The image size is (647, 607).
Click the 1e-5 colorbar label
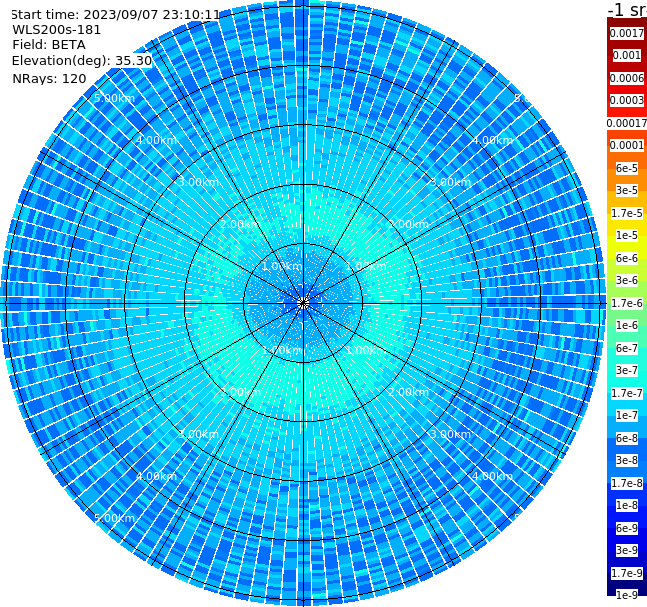pyautogui.click(x=626, y=235)
